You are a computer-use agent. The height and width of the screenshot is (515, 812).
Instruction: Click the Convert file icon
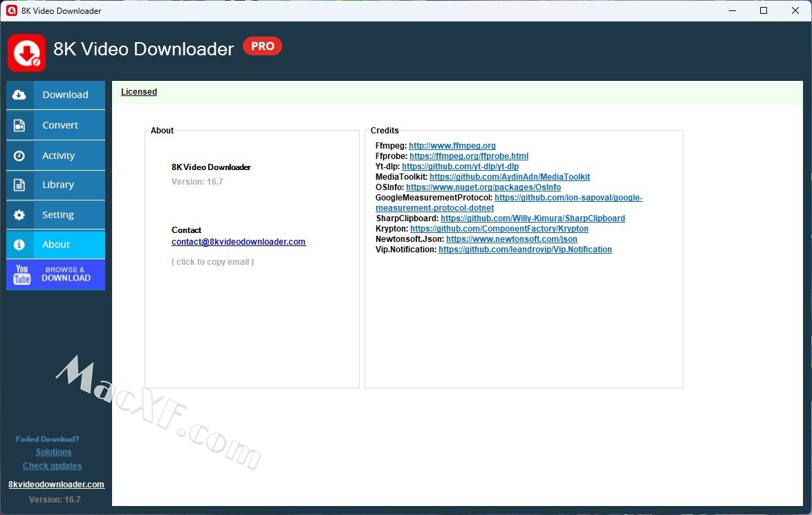point(19,125)
